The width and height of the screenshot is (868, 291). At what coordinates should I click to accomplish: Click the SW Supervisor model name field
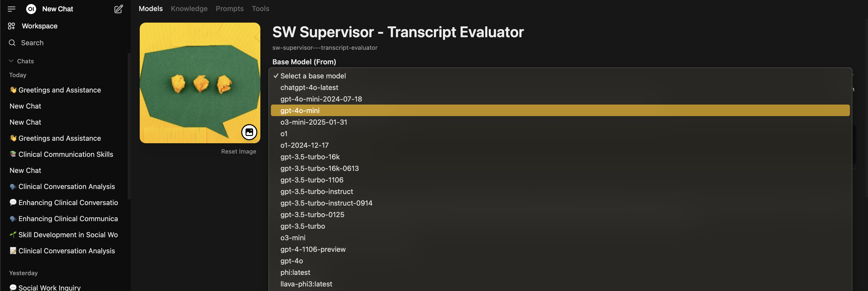(398, 32)
